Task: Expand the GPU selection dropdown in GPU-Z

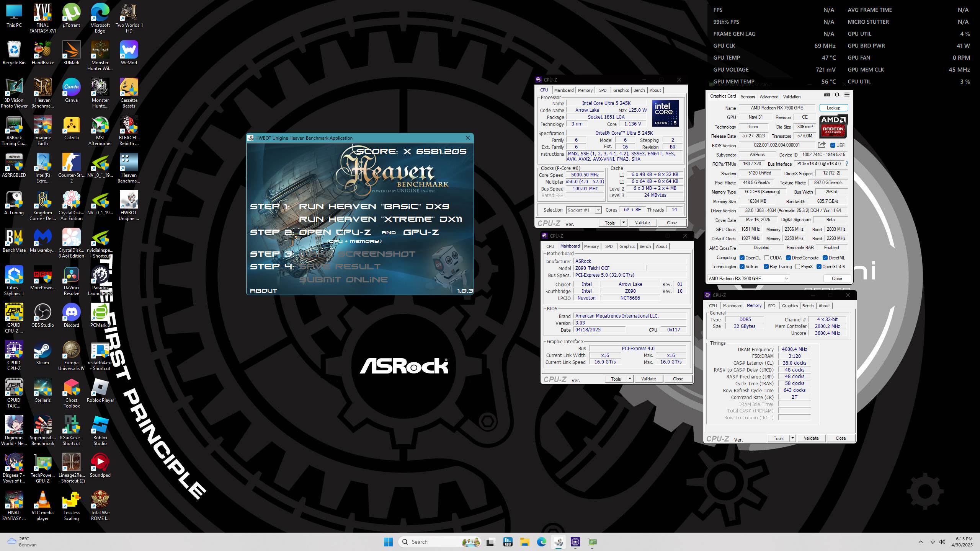Action: [x=748, y=279]
